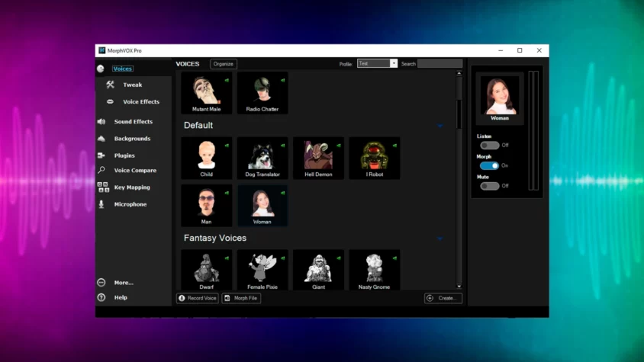Open the Voices menu item
The image size is (644, 362).
coord(122,69)
